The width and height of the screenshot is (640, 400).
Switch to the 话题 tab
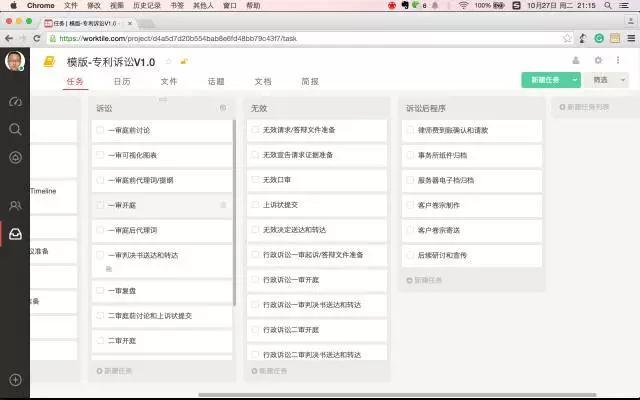tap(216, 81)
